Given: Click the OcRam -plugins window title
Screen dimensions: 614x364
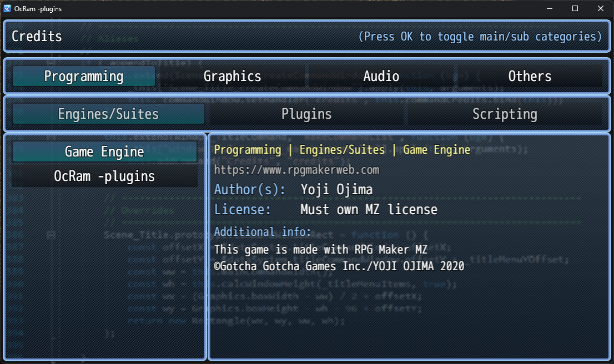Looking at the screenshot, I should tap(38, 9).
